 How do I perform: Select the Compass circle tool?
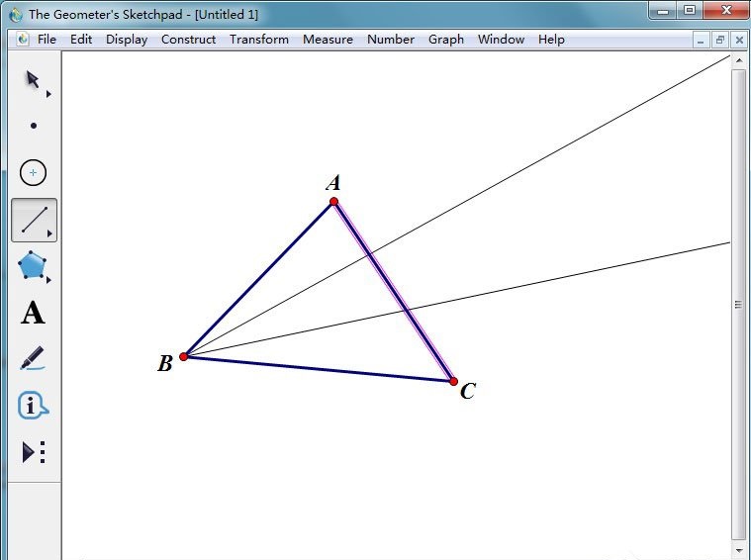[33, 172]
